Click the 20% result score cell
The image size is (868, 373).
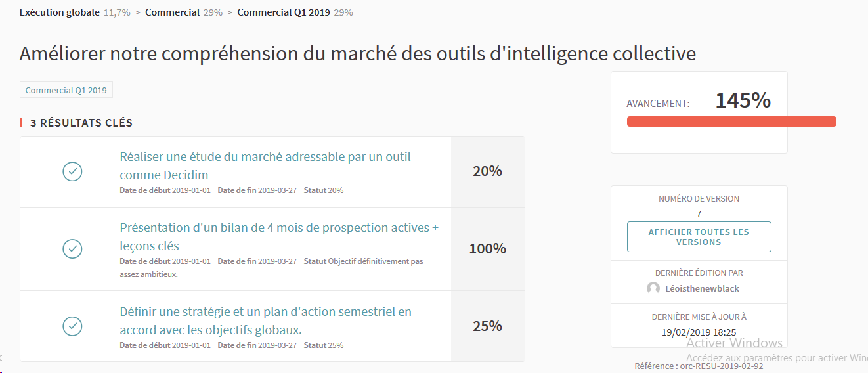click(x=487, y=171)
